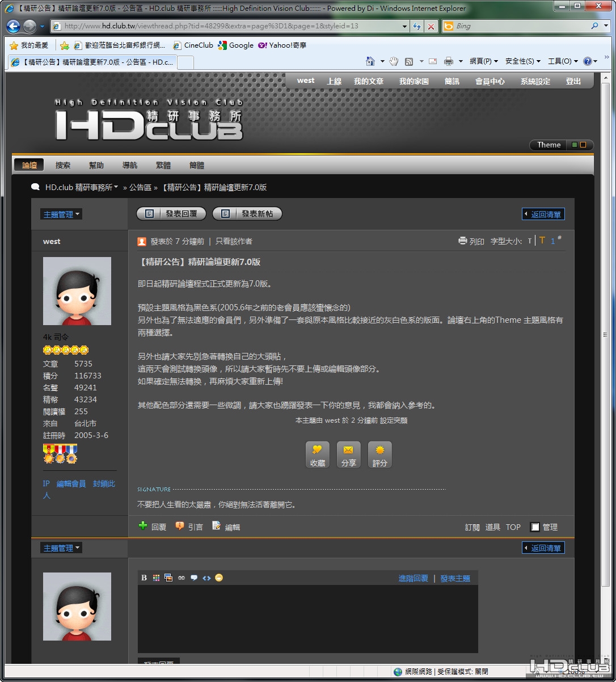Select the 導航 navigation tab

130,165
